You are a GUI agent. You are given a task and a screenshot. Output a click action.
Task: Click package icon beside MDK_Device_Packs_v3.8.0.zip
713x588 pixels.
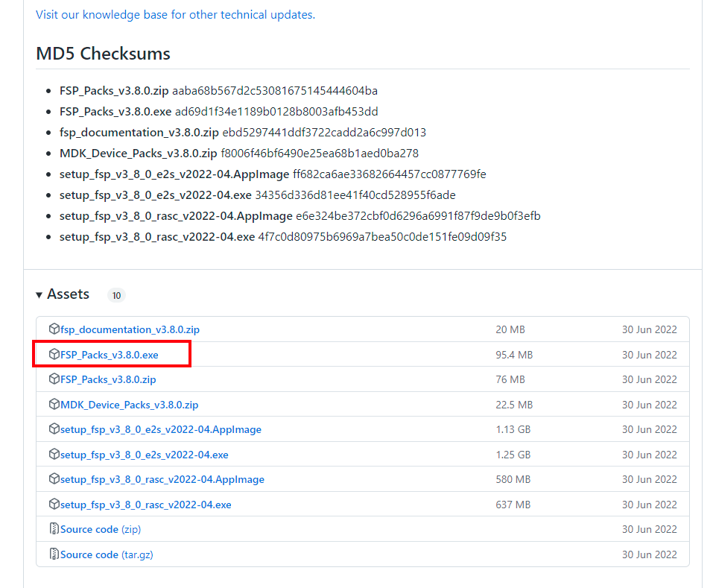coord(54,405)
